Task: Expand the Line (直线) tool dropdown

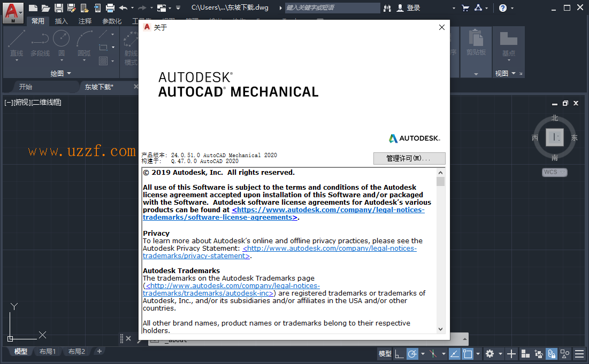Action: tap(17, 60)
